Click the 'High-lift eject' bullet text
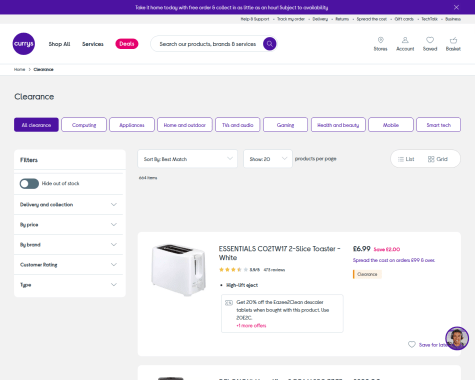This screenshot has width=475, height=380. (x=242, y=285)
